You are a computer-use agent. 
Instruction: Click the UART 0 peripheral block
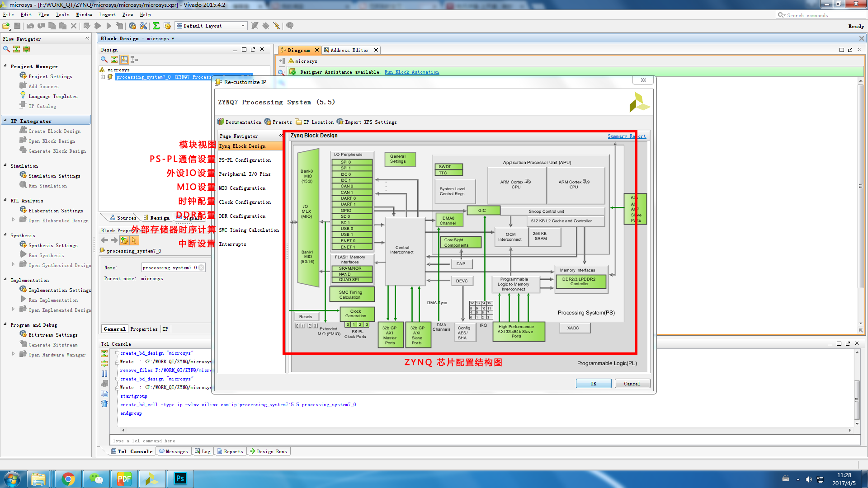352,198
